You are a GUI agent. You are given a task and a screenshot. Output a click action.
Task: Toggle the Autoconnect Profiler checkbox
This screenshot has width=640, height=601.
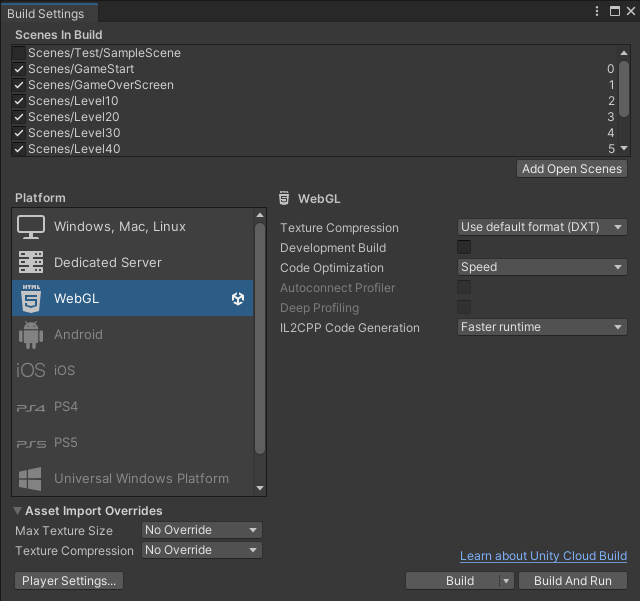pos(464,287)
